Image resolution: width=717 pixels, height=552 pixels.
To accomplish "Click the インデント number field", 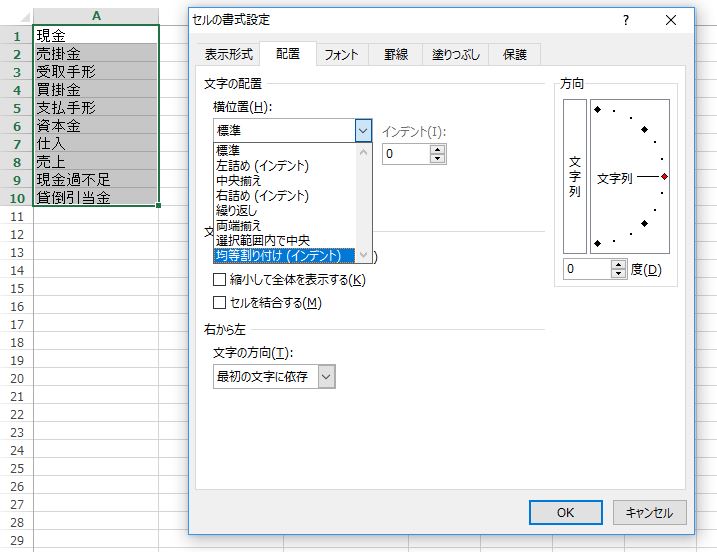I will 407,154.
